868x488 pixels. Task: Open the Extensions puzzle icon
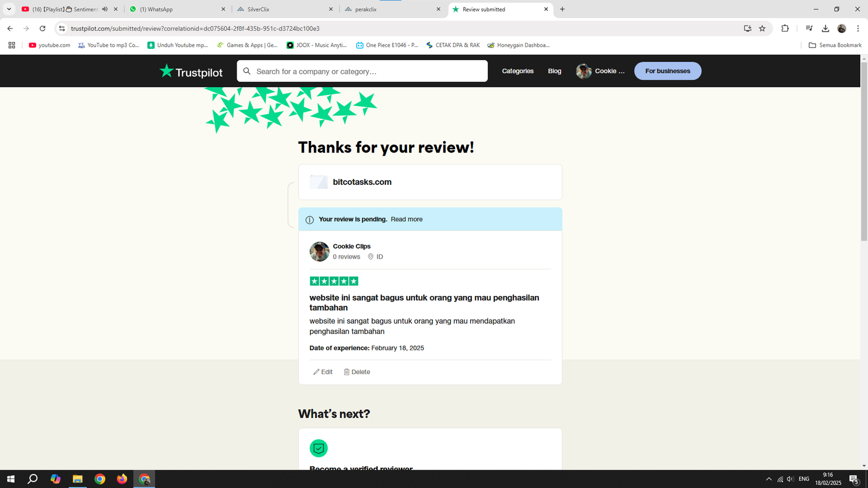pos(785,28)
